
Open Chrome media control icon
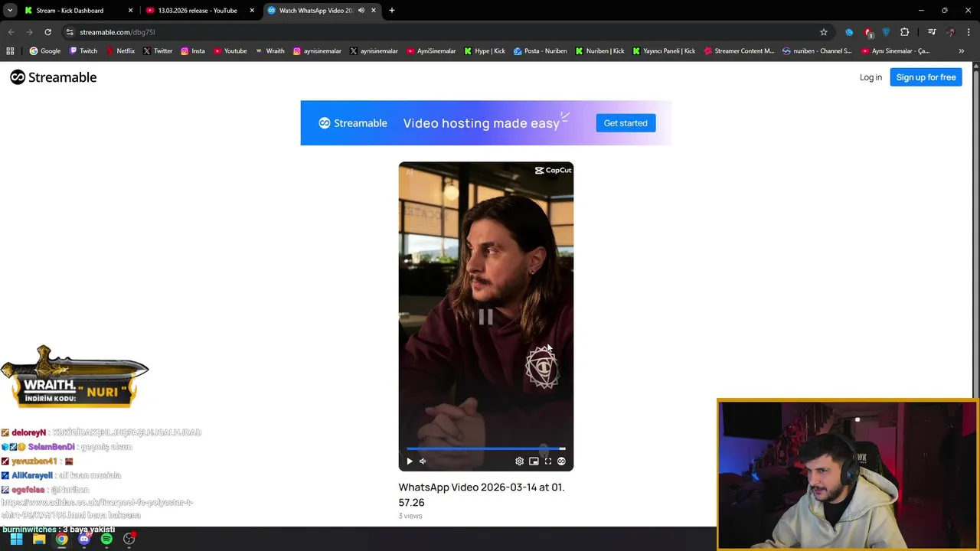(932, 32)
